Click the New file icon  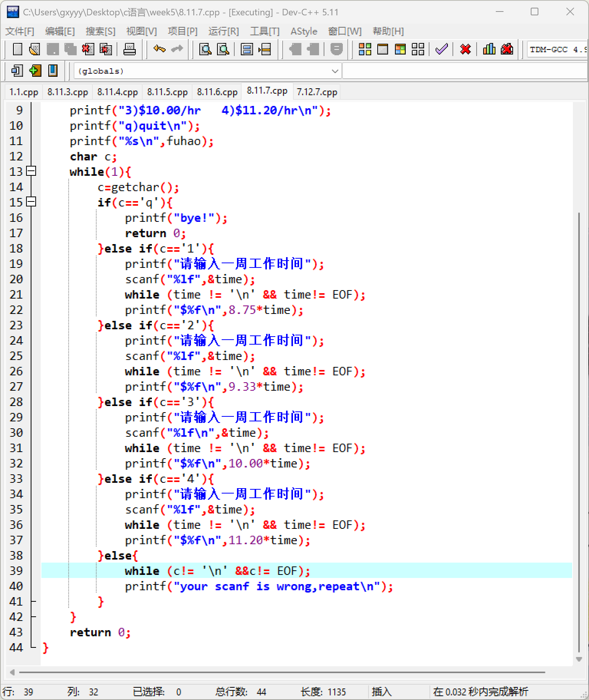pyautogui.click(x=18, y=49)
